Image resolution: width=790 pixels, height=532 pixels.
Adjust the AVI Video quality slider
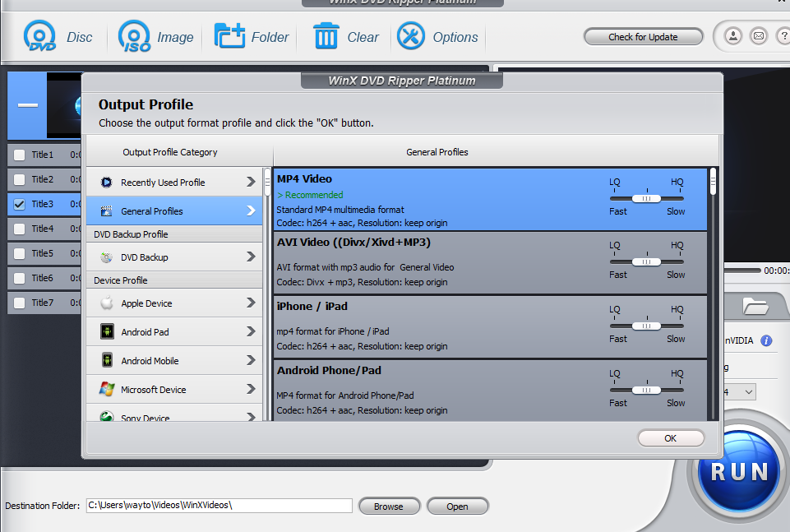[x=646, y=262]
